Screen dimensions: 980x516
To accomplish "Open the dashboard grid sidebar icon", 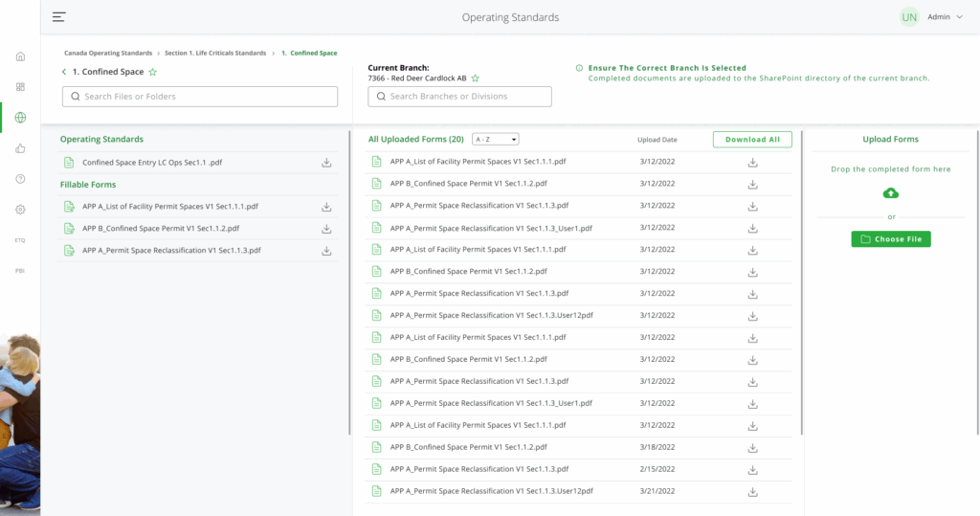I will click(20, 87).
